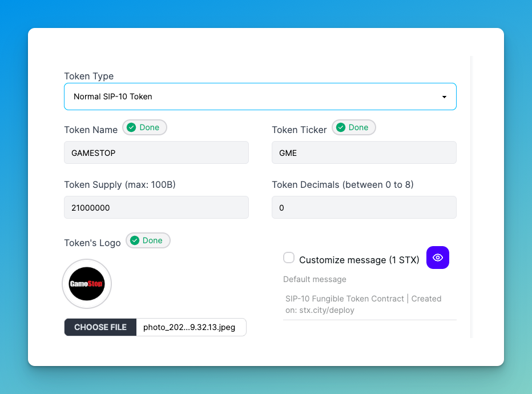Click the purple eye preview button

(x=438, y=258)
